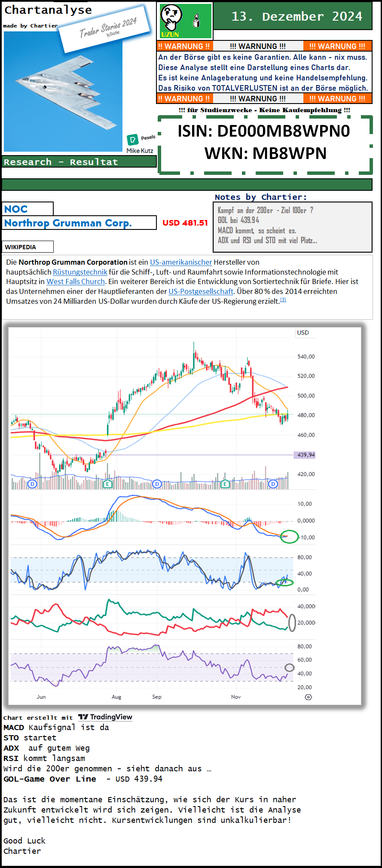Image resolution: width=382 pixels, height=868 pixels.
Task: Click the 500,00 price axis label
Action: coord(306,396)
